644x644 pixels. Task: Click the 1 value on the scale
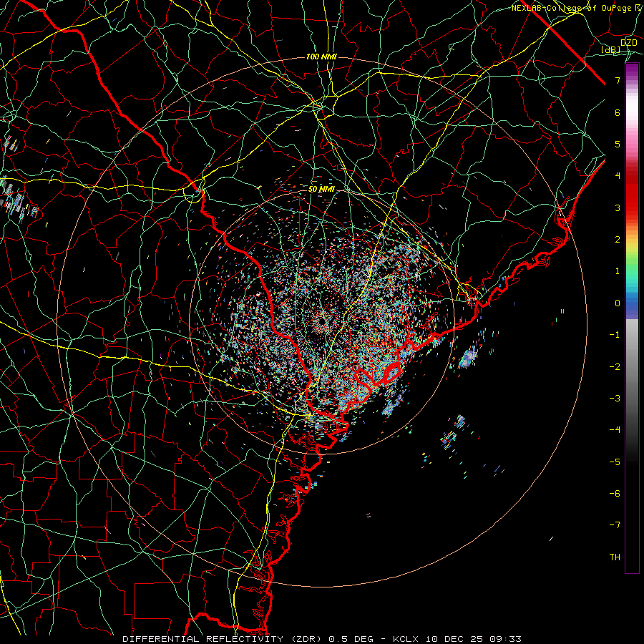click(618, 271)
